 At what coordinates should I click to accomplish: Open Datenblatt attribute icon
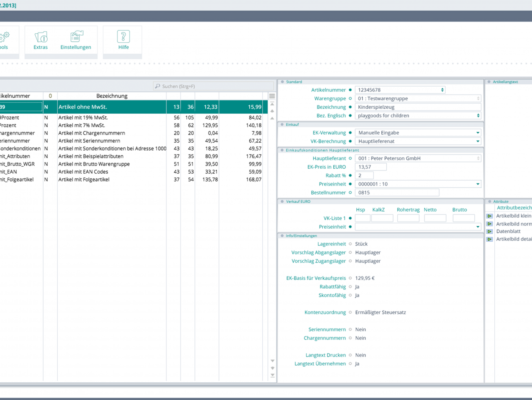coord(490,231)
